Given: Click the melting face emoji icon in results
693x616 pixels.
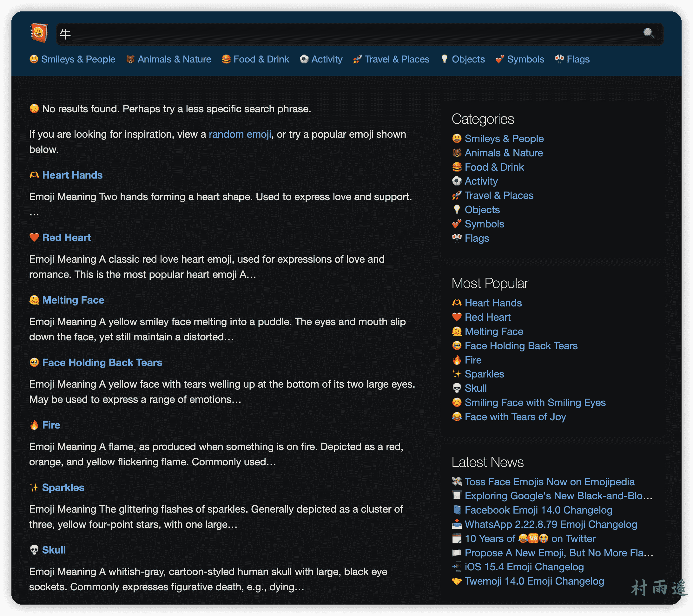Looking at the screenshot, I should 34,300.
